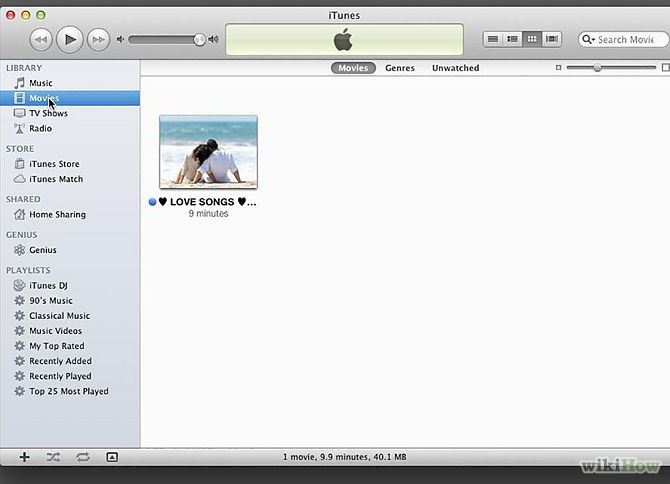Click the low volume speaker icon
Screen dimensions: 670x484
click(x=120, y=40)
